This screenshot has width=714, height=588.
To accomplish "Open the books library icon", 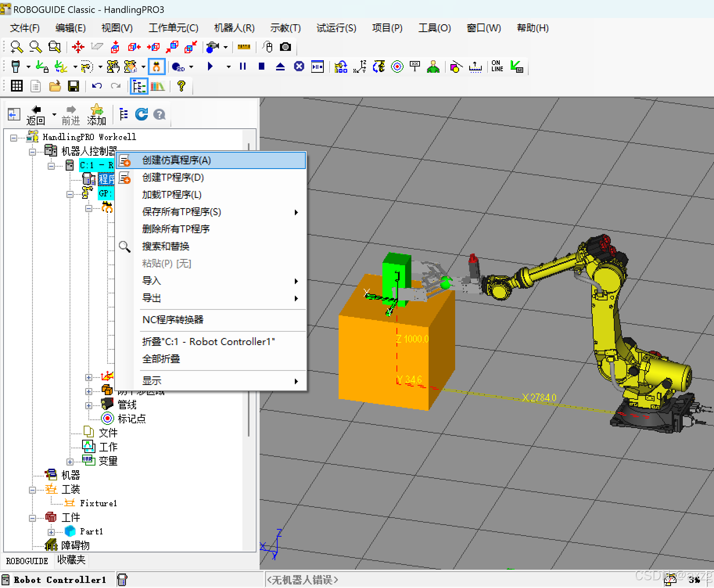I will [x=158, y=86].
